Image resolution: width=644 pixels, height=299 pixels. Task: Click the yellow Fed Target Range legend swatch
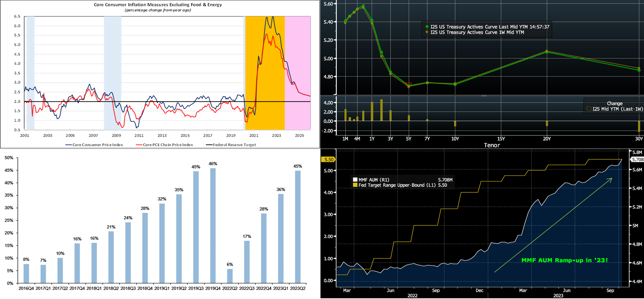tap(355, 185)
